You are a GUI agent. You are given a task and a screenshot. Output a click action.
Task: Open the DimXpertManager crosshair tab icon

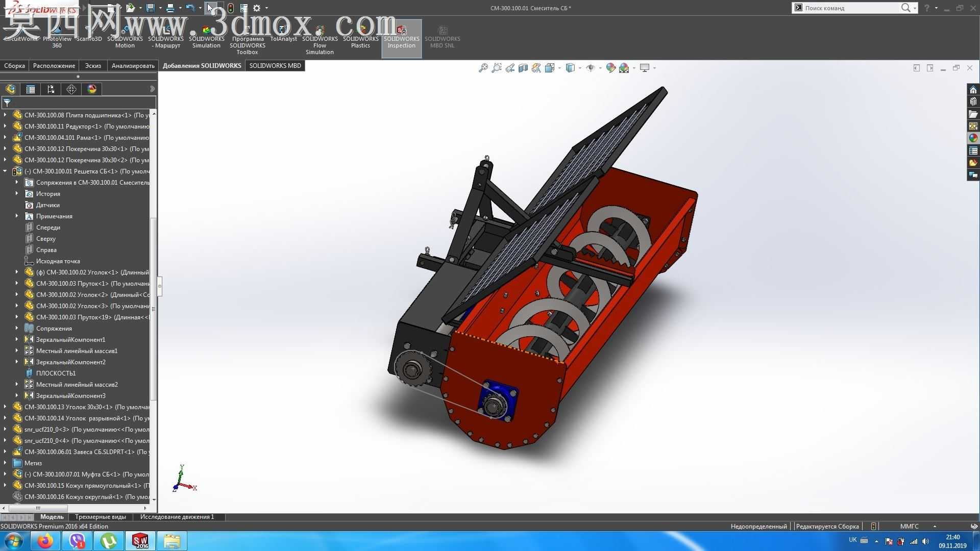(x=71, y=89)
